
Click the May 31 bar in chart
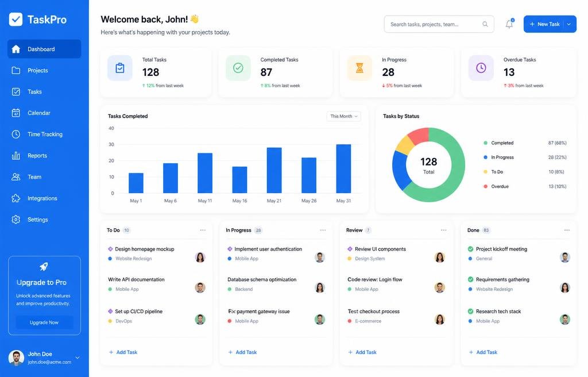[343, 168]
